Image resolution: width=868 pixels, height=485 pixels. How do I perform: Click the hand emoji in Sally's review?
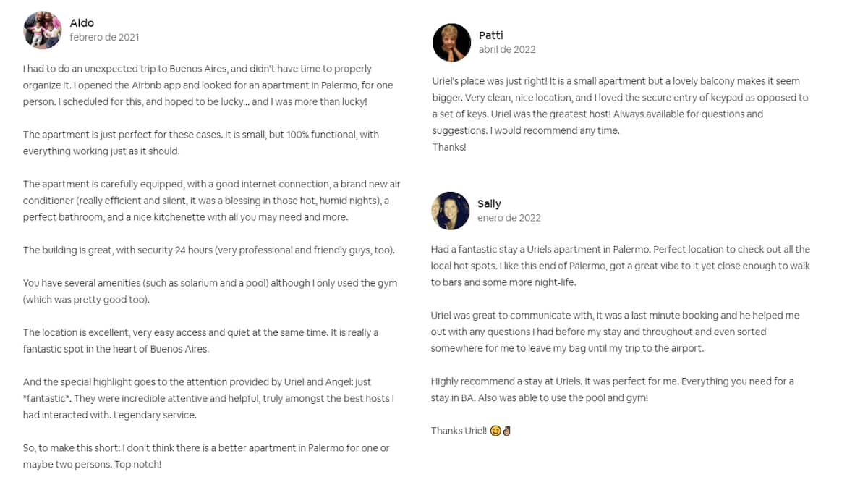tap(506, 431)
